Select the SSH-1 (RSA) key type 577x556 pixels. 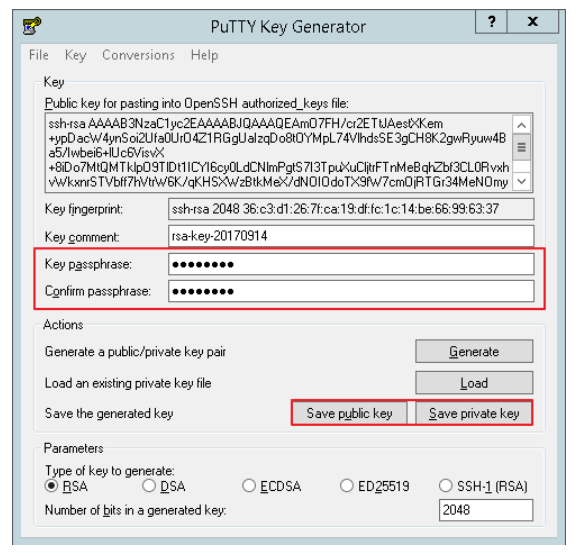point(445,486)
